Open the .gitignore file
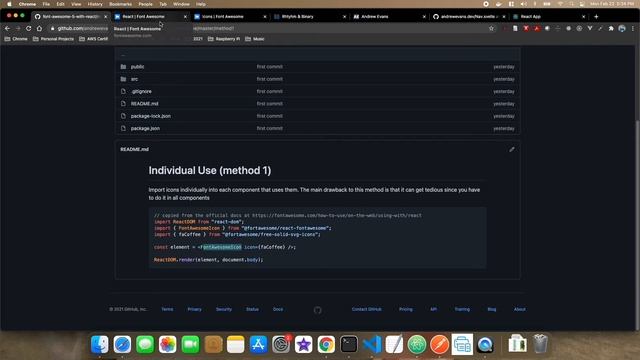Screen dimensions: 640x360 141,91
